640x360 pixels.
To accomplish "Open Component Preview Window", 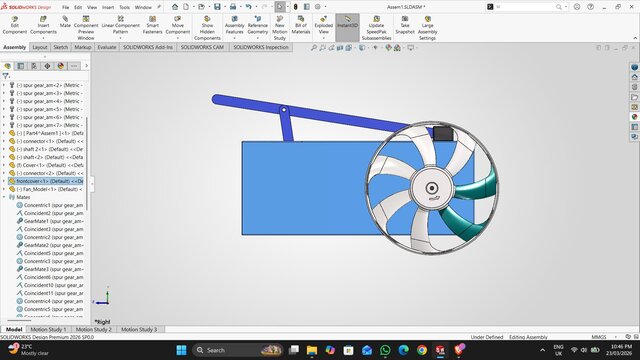I will pyautogui.click(x=86, y=28).
